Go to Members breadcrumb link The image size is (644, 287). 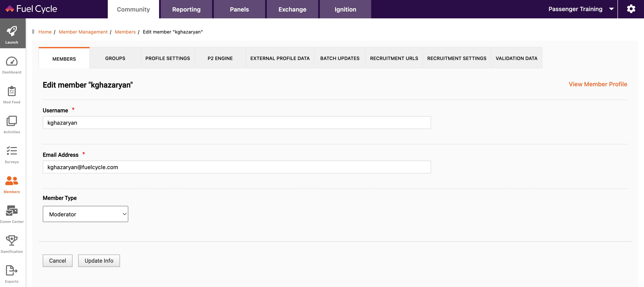[x=125, y=32]
